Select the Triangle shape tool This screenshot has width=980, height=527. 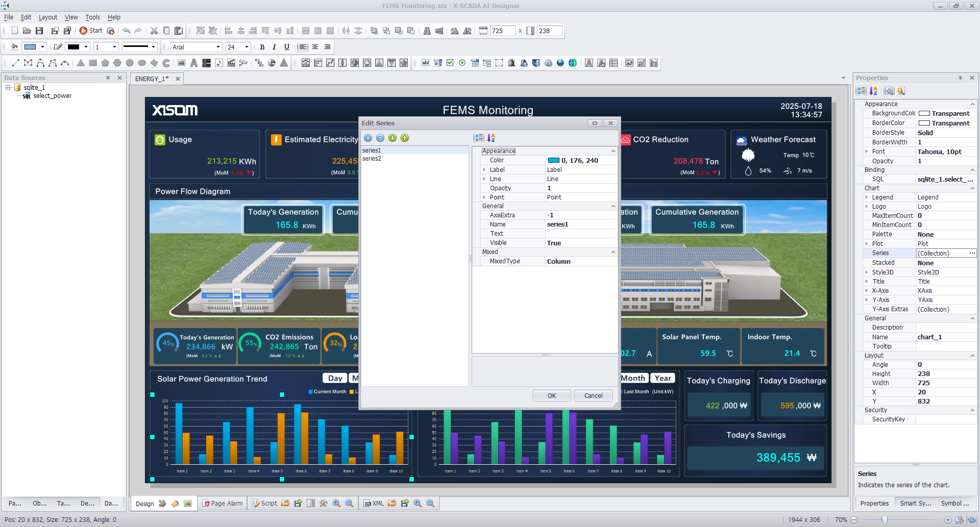pyautogui.click(x=80, y=63)
